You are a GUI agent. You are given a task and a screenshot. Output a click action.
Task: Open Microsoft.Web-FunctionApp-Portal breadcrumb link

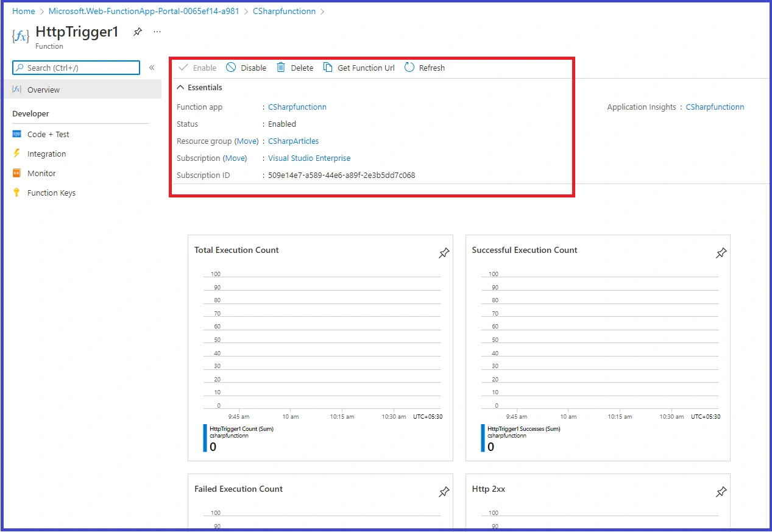click(144, 11)
